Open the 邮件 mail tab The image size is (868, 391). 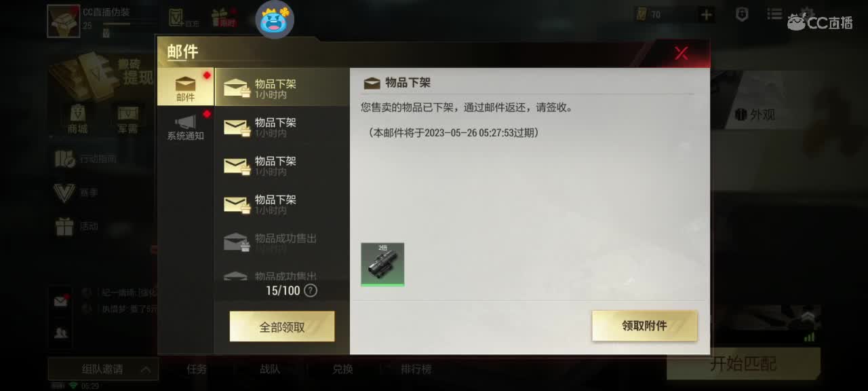coord(185,87)
